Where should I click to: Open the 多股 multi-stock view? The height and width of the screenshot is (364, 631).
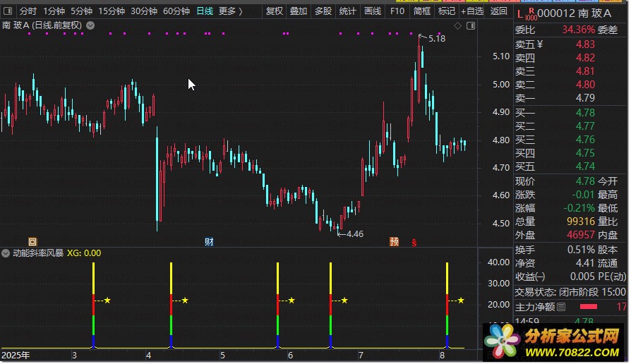point(323,11)
